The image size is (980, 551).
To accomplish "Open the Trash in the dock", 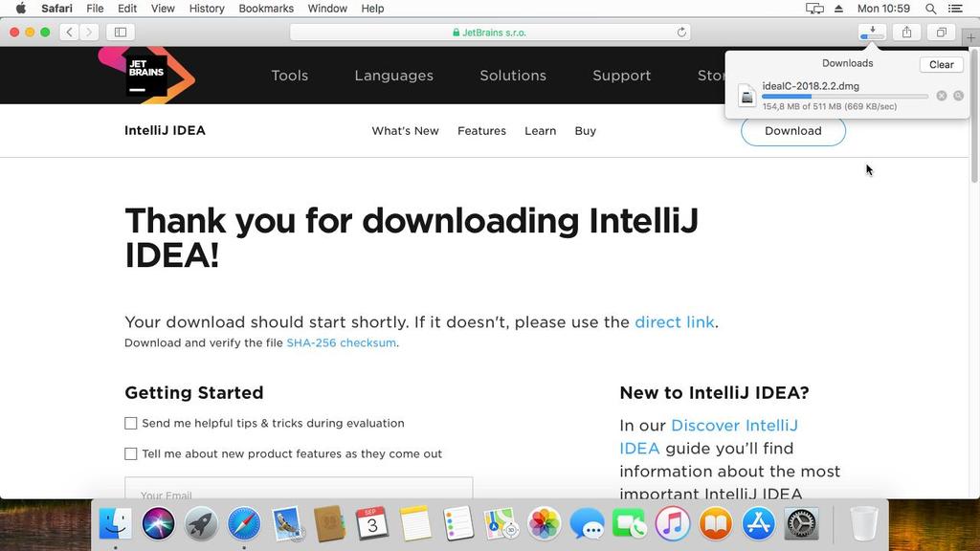I will (x=864, y=523).
